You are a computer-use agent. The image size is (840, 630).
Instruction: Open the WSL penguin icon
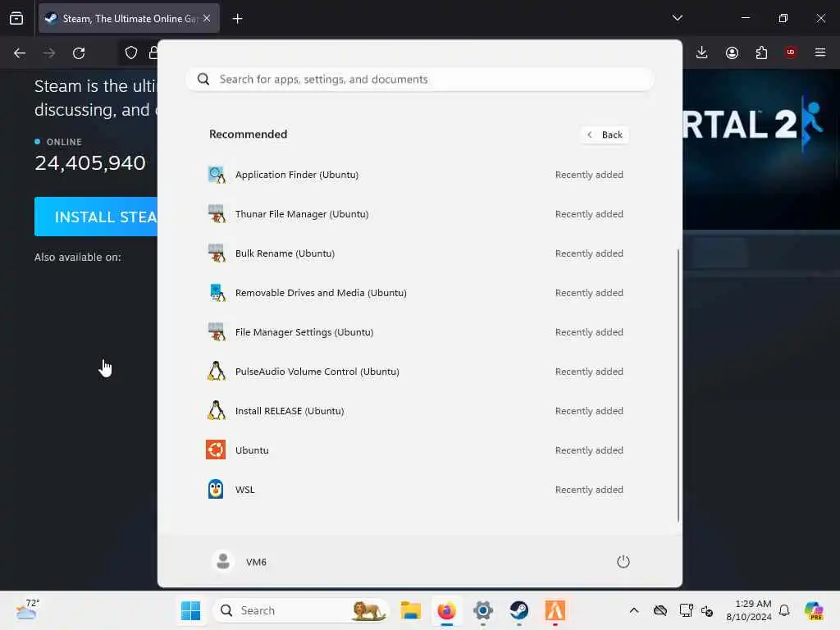[216, 489]
